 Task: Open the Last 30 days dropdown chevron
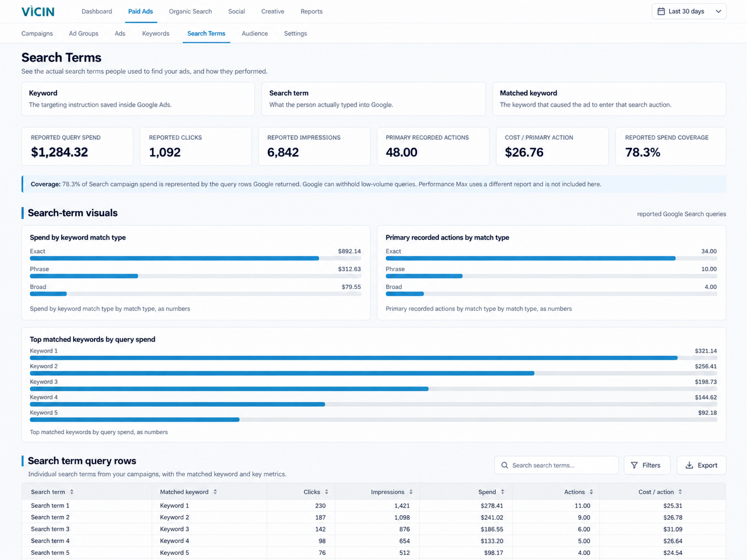coord(718,11)
